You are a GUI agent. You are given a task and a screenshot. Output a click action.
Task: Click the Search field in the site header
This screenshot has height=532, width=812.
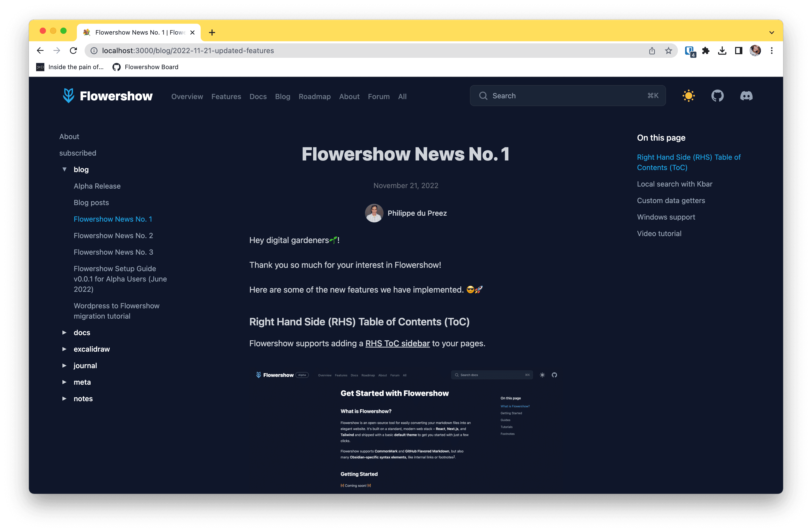tap(568, 96)
